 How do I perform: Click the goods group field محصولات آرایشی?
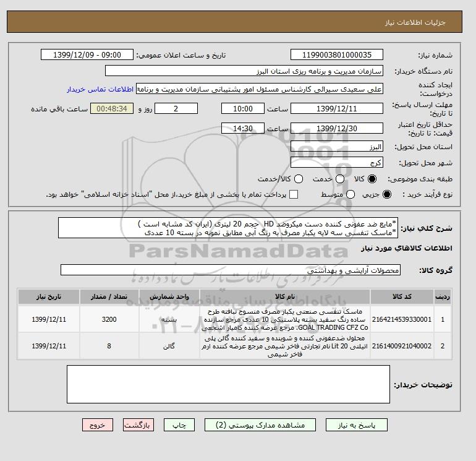point(231,270)
